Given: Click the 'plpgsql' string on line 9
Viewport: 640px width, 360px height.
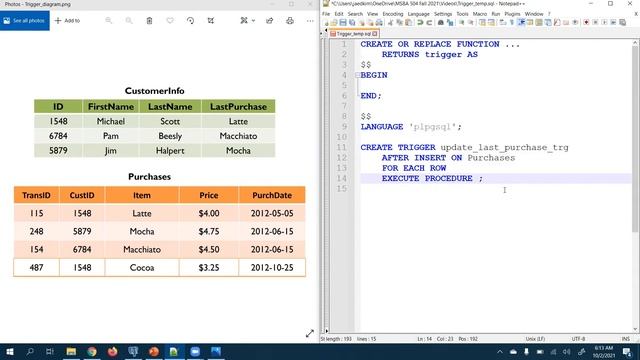Looking at the screenshot, I should click(x=432, y=127).
